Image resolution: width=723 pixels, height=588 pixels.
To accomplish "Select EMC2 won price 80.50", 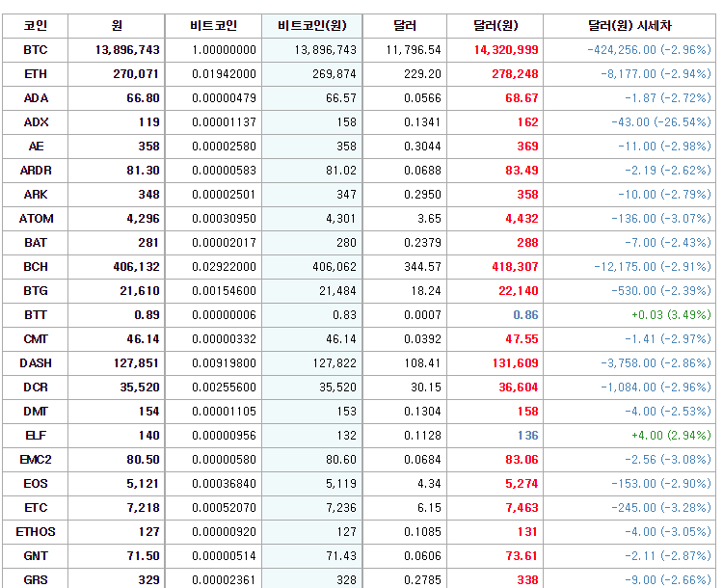I will (x=143, y=460).
